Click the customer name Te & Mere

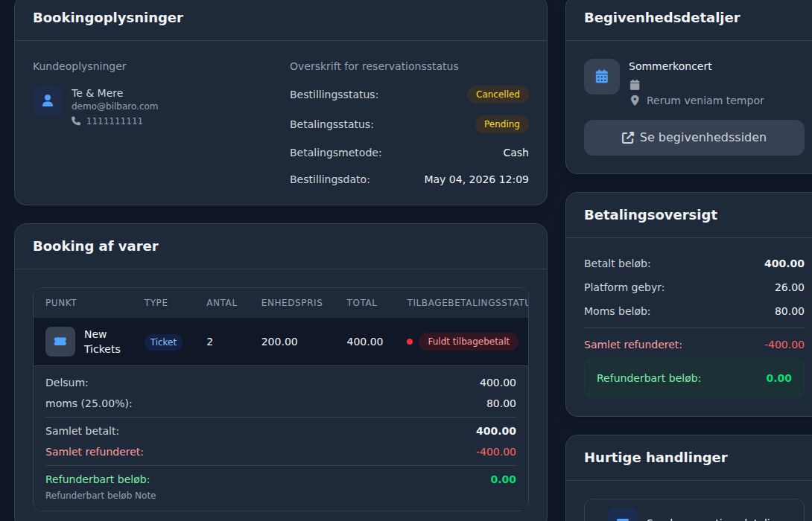click(x=98, y=93)
